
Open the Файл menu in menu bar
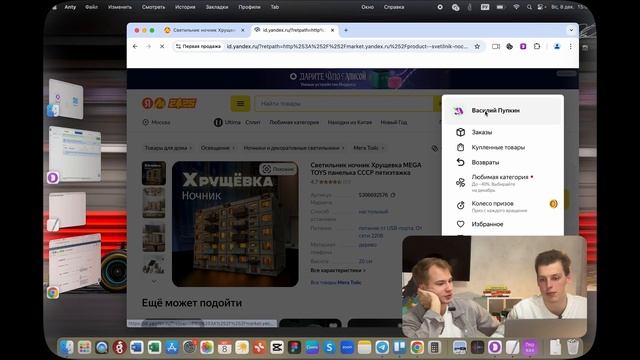(91, 7)
